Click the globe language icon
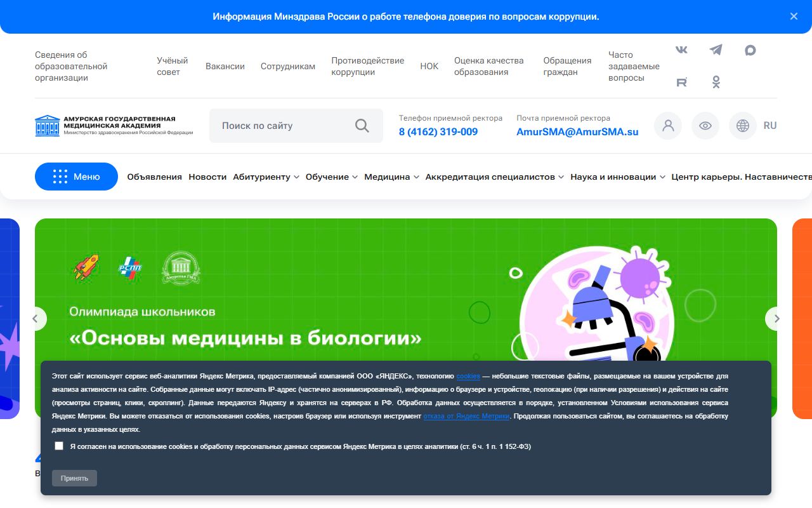The width and height of the screenshot is (812, 508). tap(743, 126)
